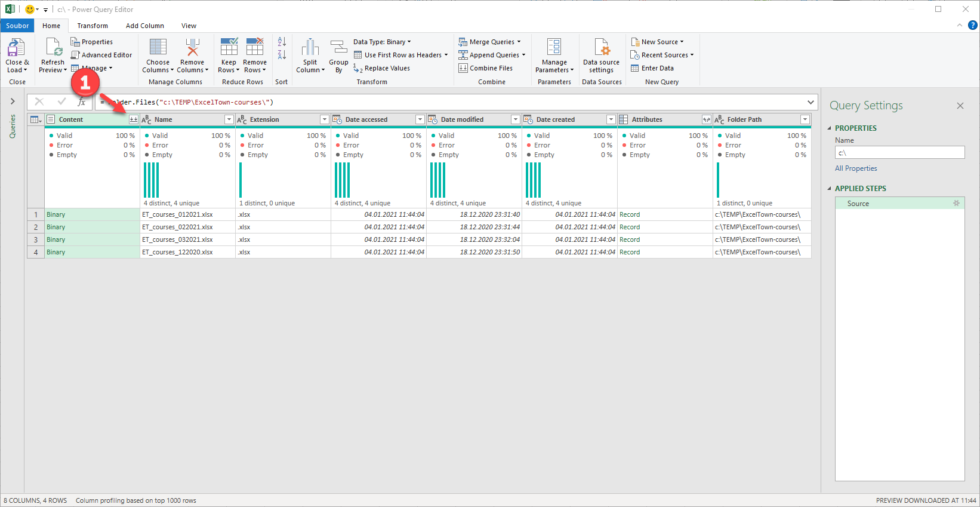Click the fx function icon
980x507 pixels.
(82, 102)
